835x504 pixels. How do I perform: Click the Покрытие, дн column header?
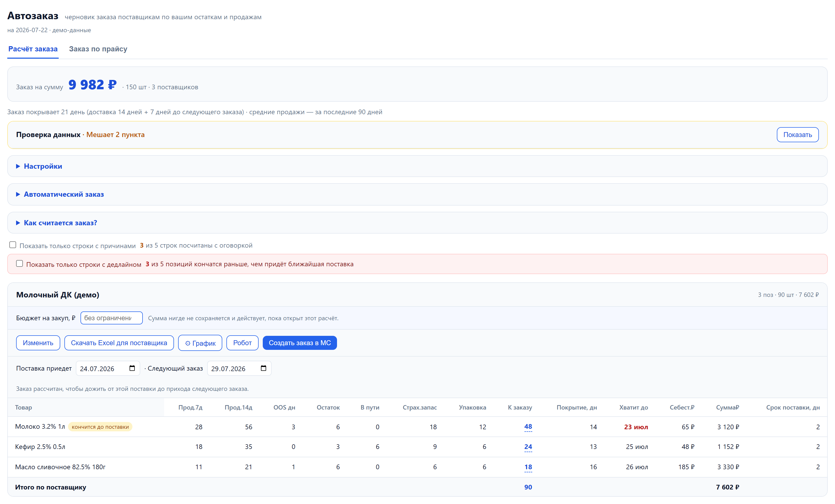[576, 407]
